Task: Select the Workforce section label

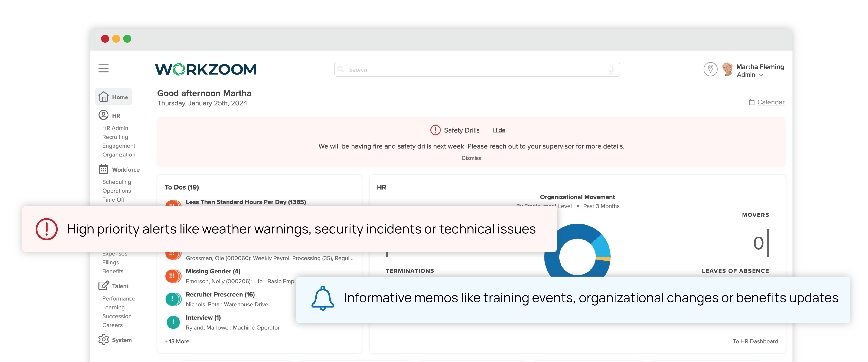Action: (126, 170)
